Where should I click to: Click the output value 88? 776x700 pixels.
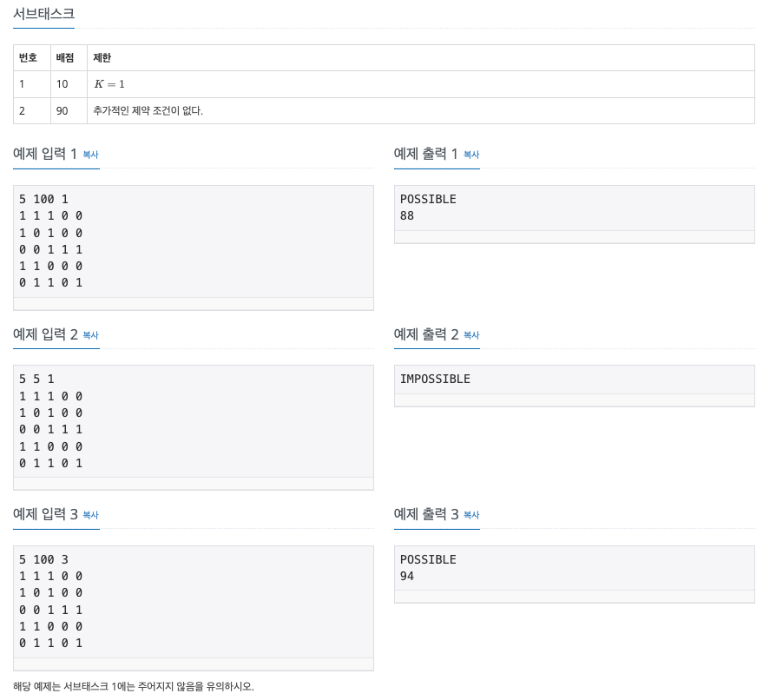point(407,216)
